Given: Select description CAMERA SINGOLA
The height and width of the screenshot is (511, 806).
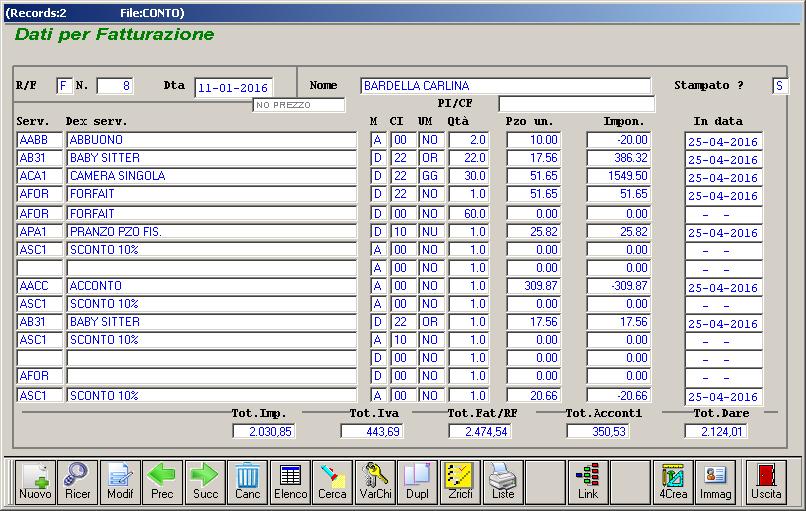Looking at the screenshot, I should click(x=212, y=176).
